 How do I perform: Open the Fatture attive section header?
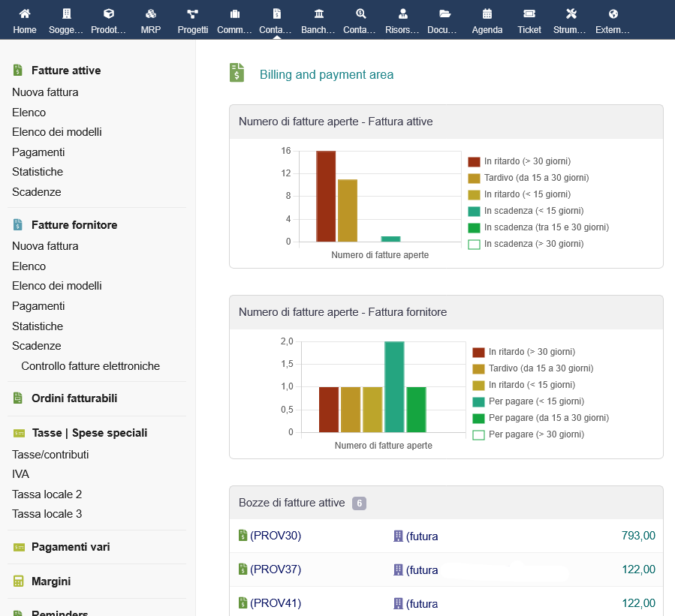click(x=65, y=71)
